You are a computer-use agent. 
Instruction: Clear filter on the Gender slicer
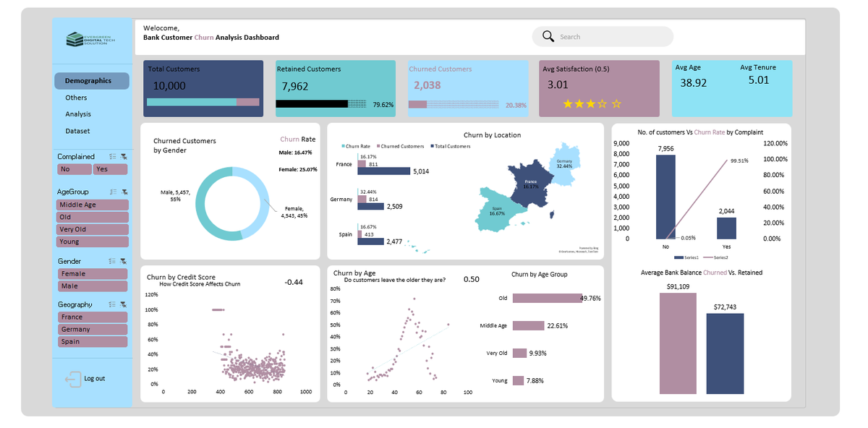click(x=124, y=261)
